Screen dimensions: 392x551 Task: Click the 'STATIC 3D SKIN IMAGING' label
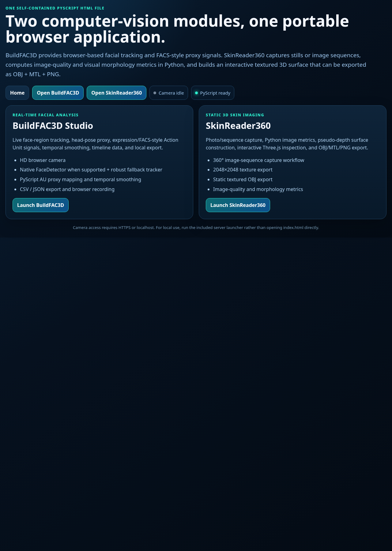point(235,115)
